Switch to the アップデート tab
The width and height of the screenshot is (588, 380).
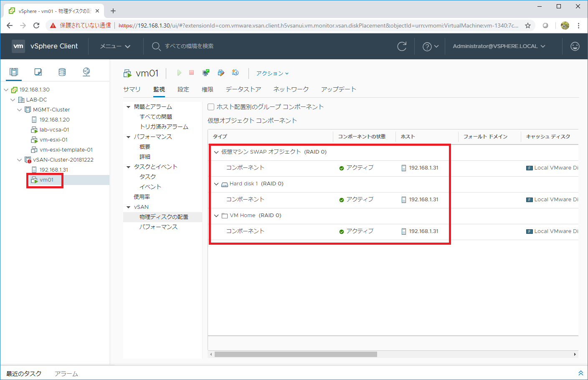point(339,89)
